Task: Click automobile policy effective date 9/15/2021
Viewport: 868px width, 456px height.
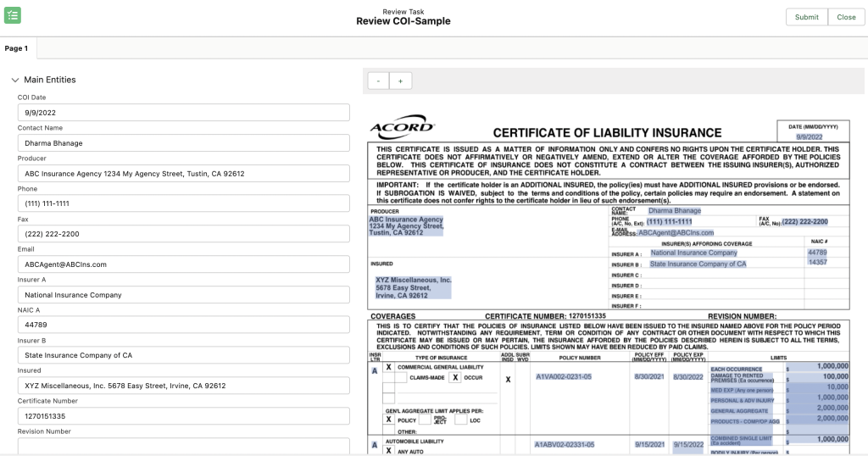Action: pos(649,444)
